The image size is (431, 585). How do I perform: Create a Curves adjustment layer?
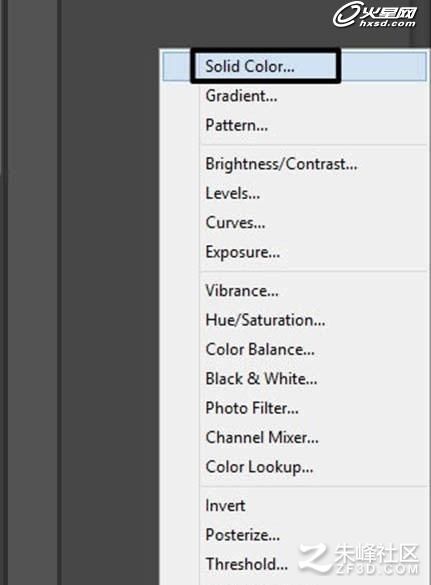click(x=295, y=223)
